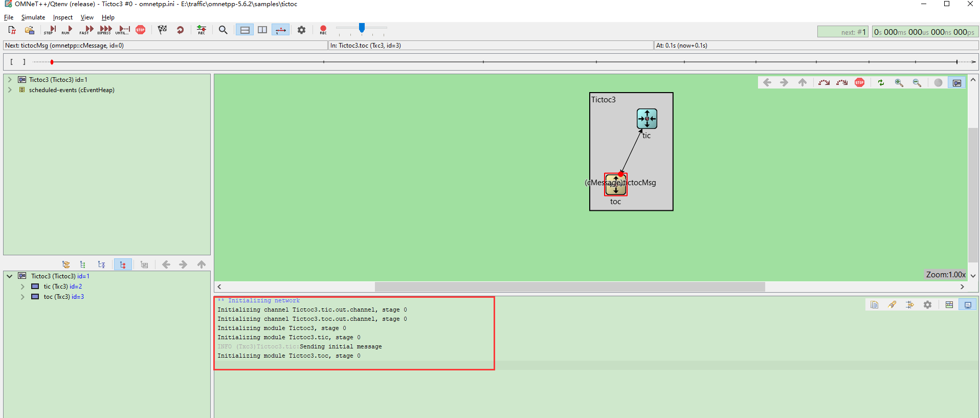The image size is (980, 418).
Task: Click the canvas run until next event icon
Action: click(824, 82)
